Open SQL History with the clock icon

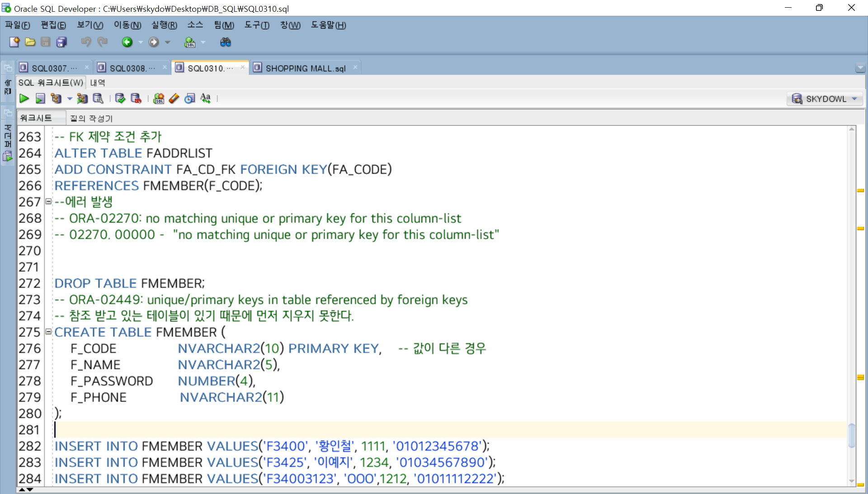190,99
